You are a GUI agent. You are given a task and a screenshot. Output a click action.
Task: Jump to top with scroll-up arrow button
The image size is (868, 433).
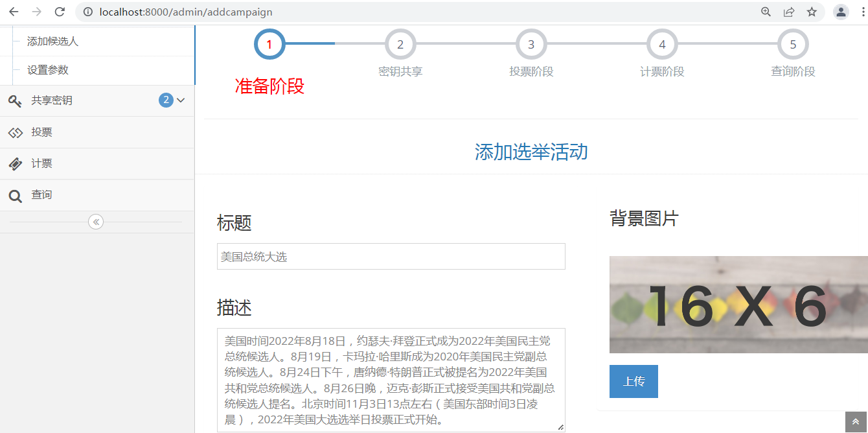(x=856, y=421)
